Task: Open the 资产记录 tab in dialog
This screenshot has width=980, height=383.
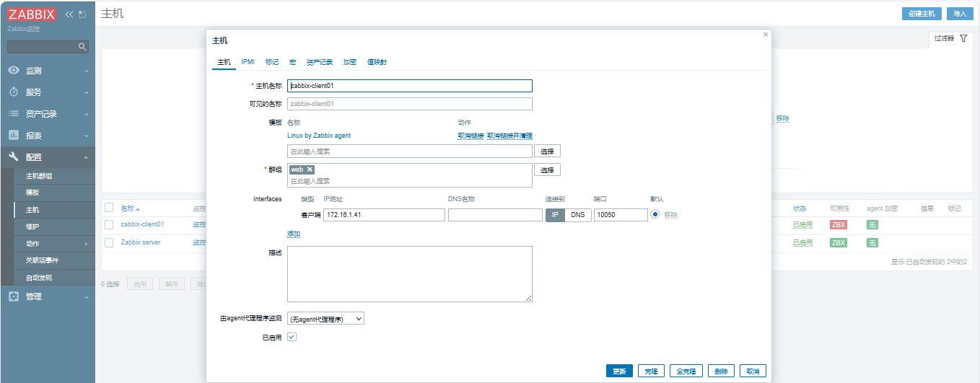Action: click(319, 62)
